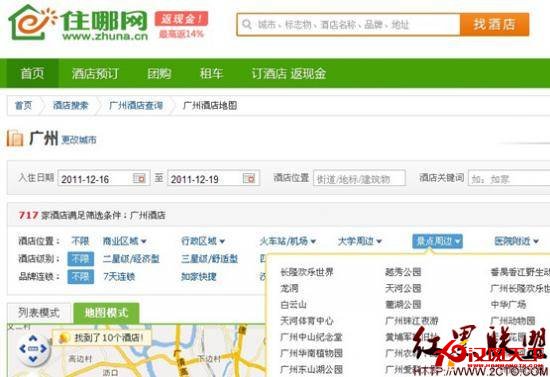The width and height of the screenshot is (550, 377).
Task: Open the 酒店预订 navigation menu
Action: click(95, 74)
